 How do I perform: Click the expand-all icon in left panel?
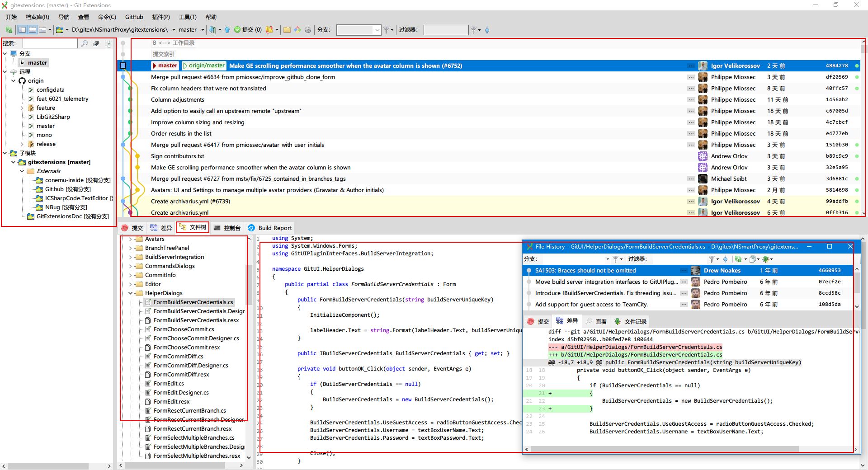(108, 44)
